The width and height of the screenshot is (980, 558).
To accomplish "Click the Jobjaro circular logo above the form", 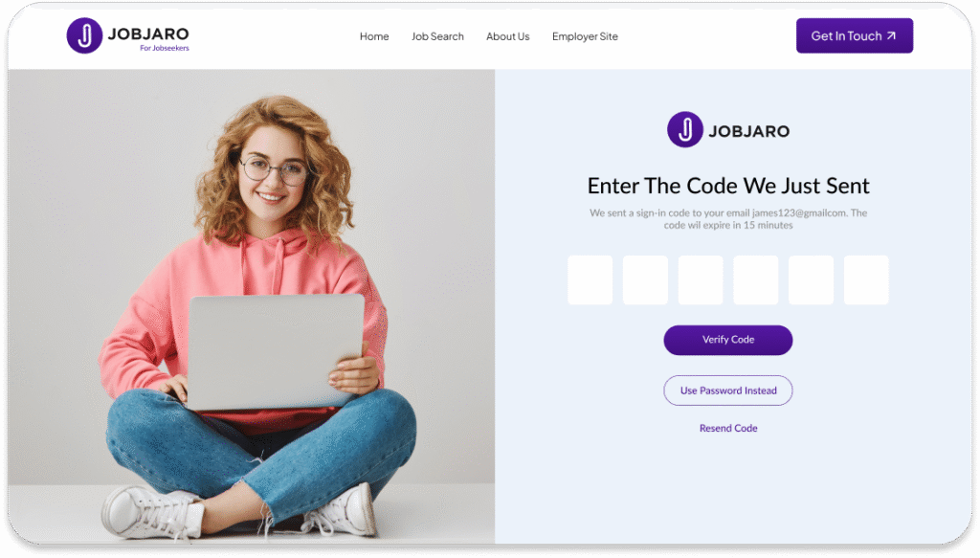I will point(685,129).
